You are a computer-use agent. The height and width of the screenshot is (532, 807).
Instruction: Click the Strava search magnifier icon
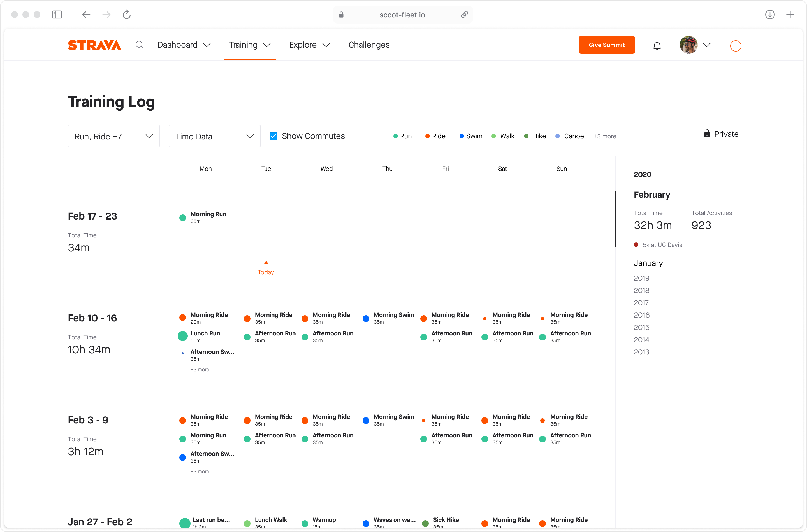139,45
